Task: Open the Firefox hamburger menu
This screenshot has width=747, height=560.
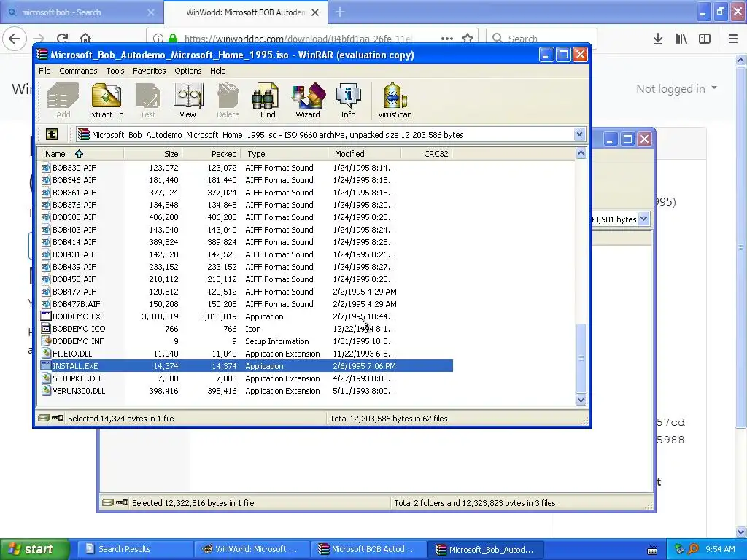Action: pos(733,39)
